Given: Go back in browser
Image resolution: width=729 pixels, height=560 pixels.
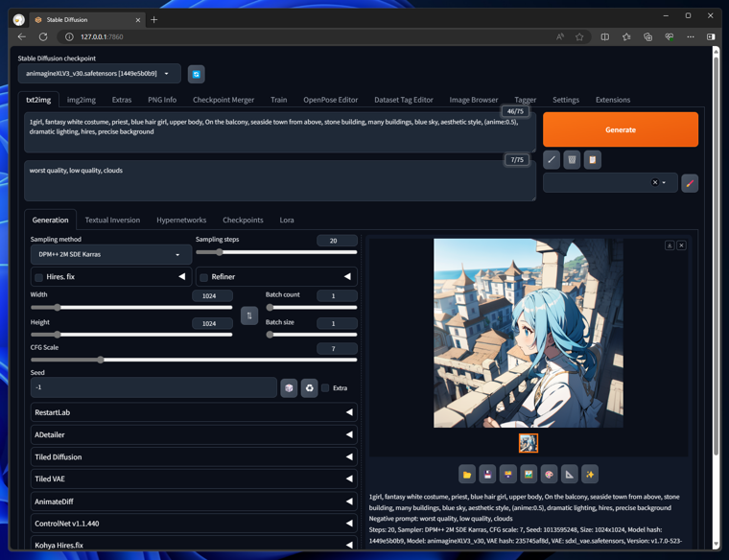Looking at the screenshot, I should (x=21, y=36).
